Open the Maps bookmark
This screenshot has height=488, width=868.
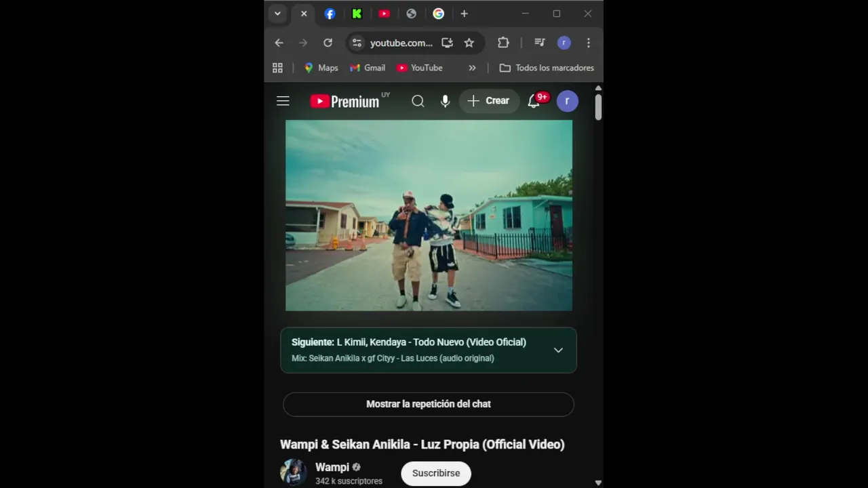[321, 68]
